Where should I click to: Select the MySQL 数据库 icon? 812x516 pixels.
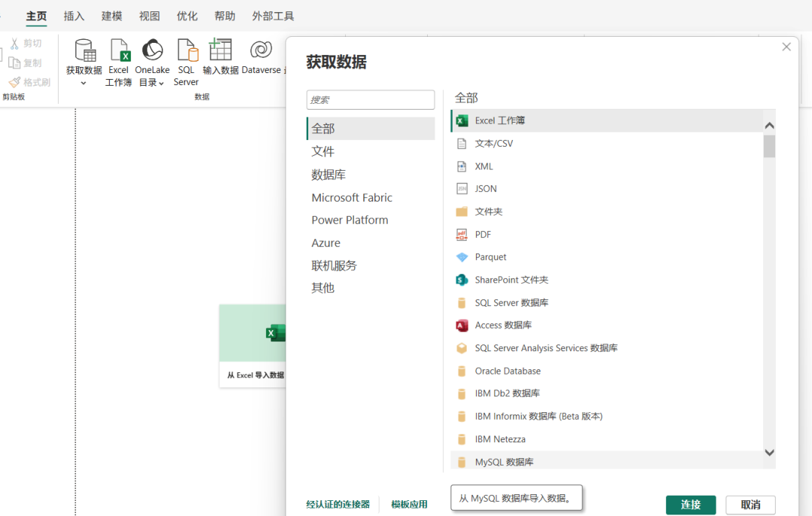462,462
